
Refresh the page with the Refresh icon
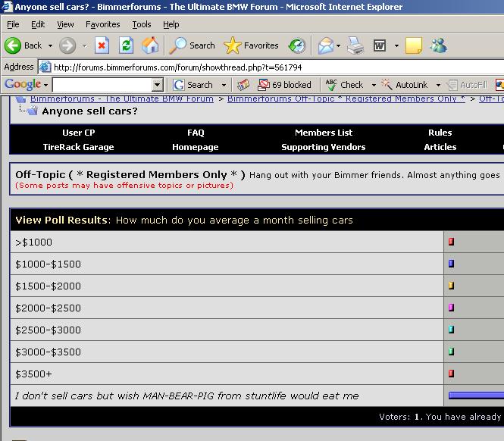tap(126, 45)
